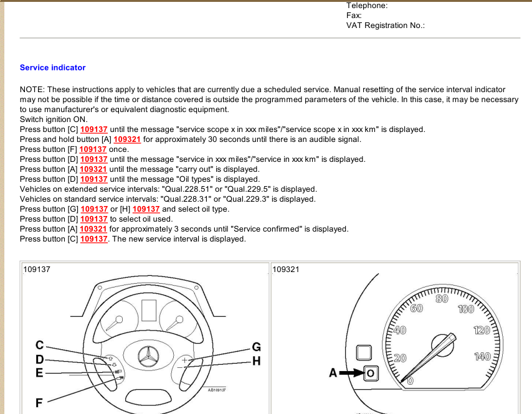Click the "Switch ignition ON." line
532x414 pixels.
click(54, 120)
